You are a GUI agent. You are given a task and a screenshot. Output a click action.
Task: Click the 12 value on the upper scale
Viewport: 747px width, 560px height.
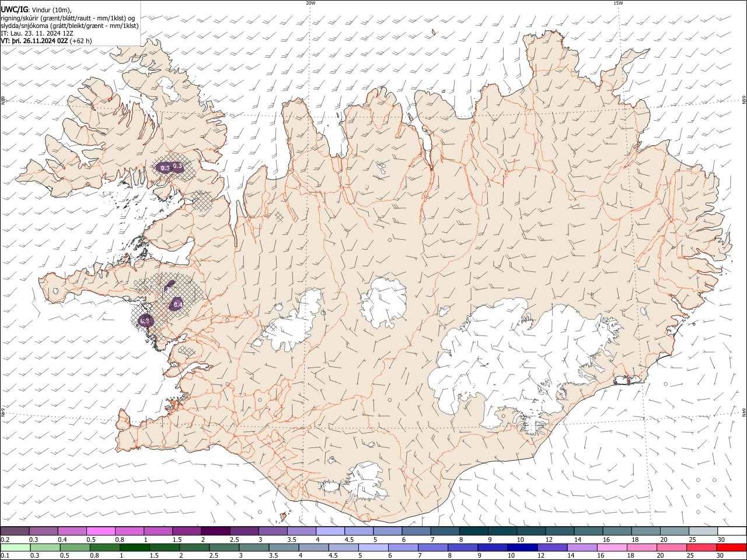pyautogui.click(x=549, y=540)
